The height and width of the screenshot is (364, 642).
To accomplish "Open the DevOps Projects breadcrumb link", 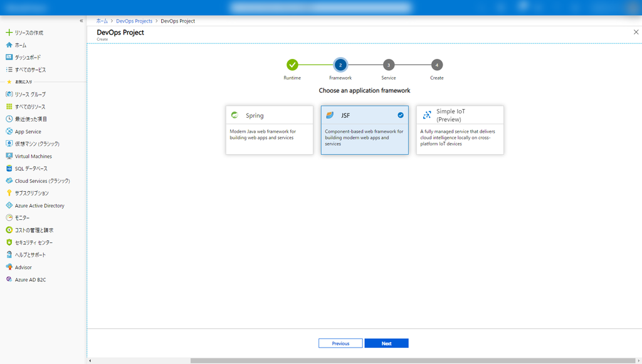I will tap(134, 21).
